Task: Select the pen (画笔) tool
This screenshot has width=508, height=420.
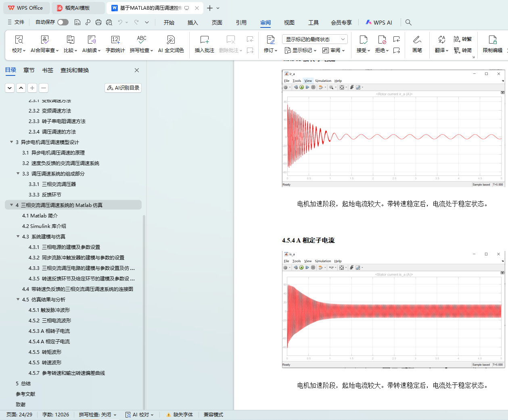Action: (417, 44)
